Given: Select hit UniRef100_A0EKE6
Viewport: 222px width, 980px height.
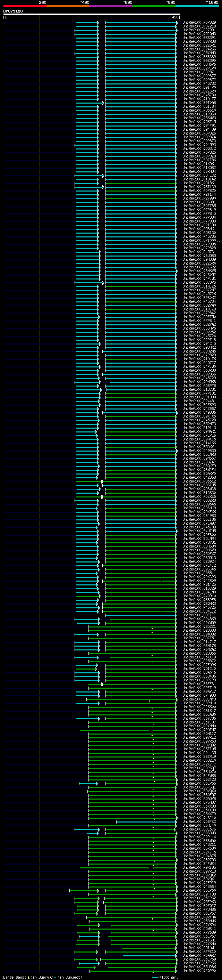Looking at the screenshot, I should click(199, 496).
